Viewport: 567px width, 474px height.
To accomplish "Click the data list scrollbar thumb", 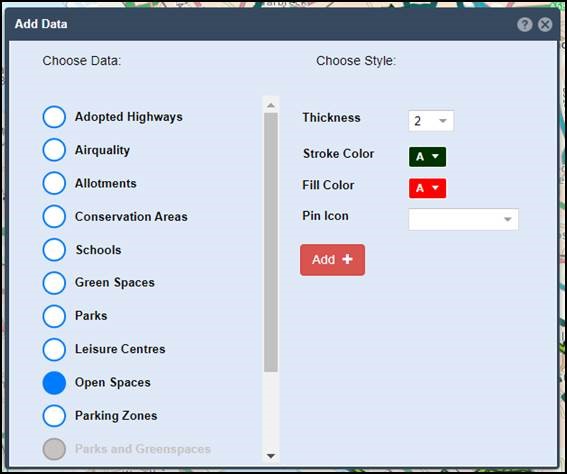I will click(271, 242).
